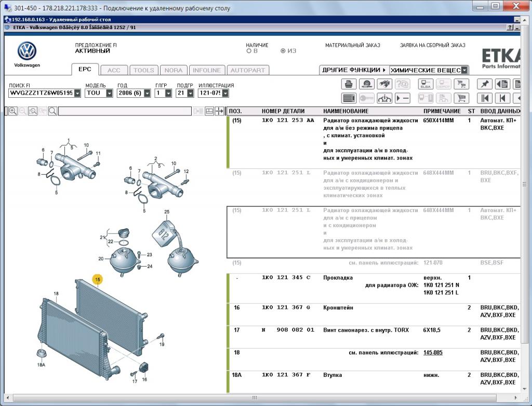The image size is (532, 406).
Task: Open the single shopping cart icon
Action: click(461, 98)
